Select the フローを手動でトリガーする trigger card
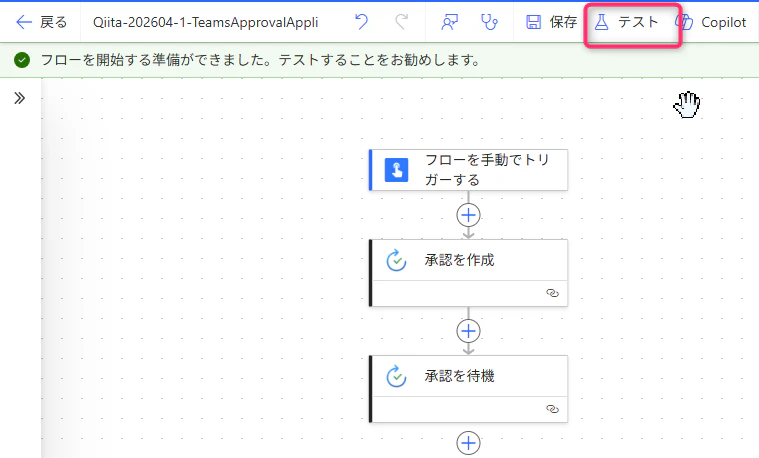759x458 pixels. point(468,170)
